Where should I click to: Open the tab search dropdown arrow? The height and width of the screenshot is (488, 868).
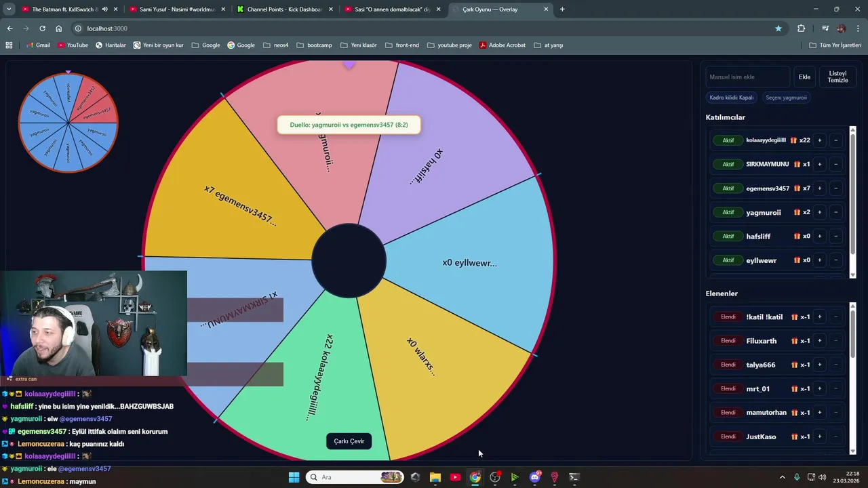[9, 9]
